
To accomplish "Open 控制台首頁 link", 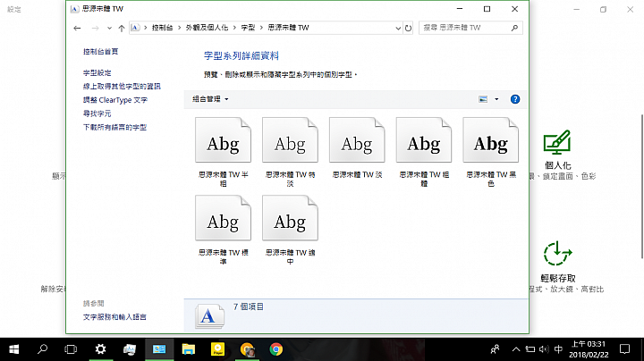I will tap(100, 51).
